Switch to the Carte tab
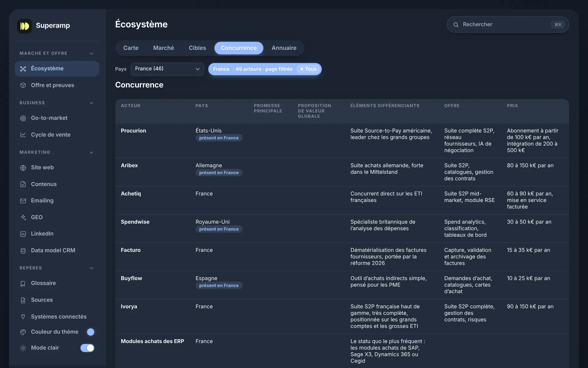 point(131,48)
